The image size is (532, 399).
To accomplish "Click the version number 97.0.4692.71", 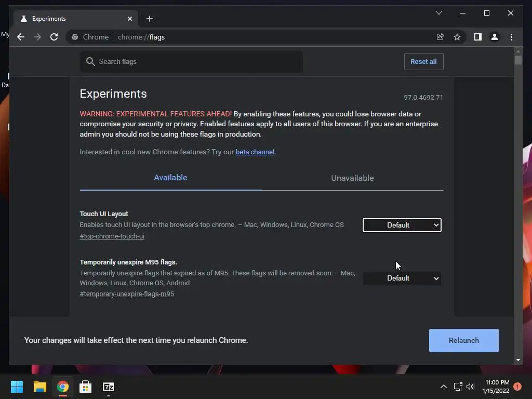I will (423, 97).
